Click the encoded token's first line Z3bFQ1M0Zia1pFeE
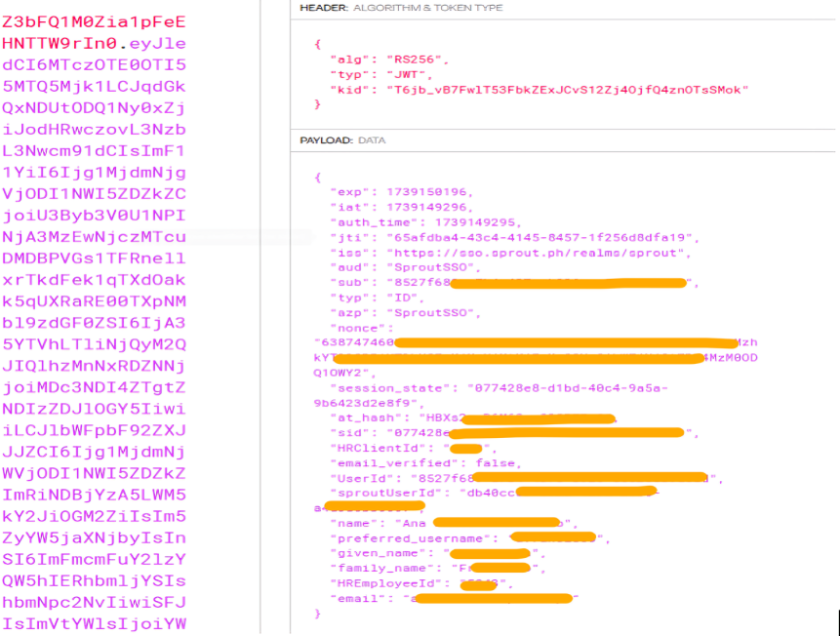Screen dimensions: 840x636 94,21
